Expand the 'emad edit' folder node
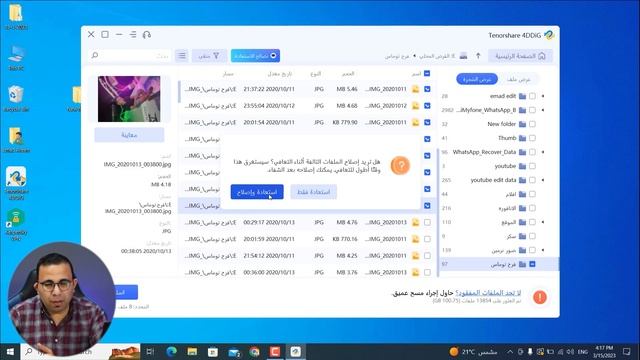Screen dimensions: 640x360 coord(543,96)
